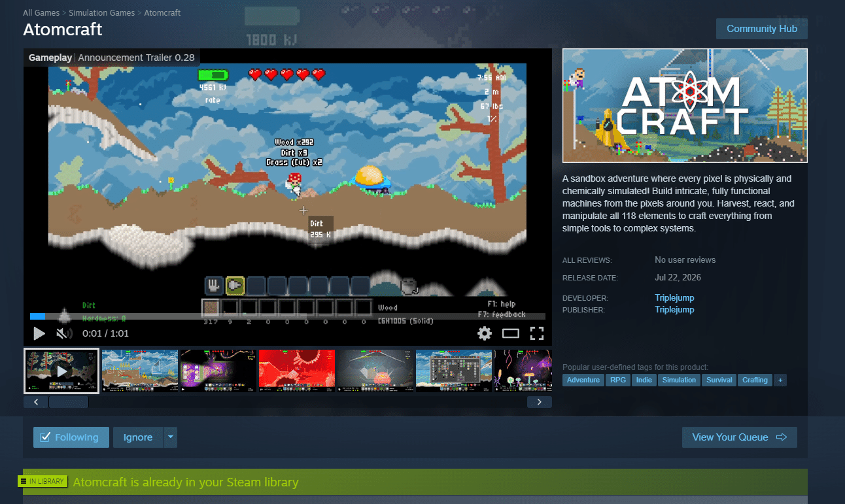Image resolution: width=845 pixels, height=504 pixels.
Task: Move thumbnail strip to the right
Action: (539, 402)
